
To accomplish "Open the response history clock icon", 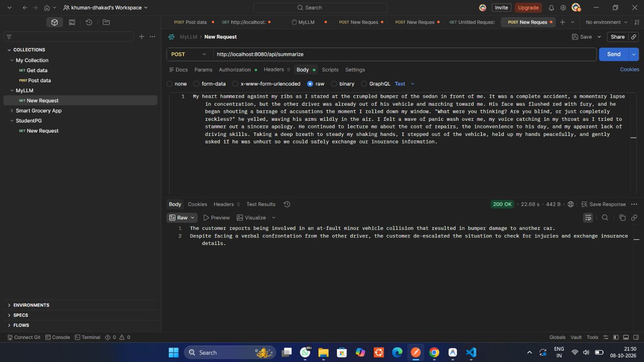I will (287, 204).
